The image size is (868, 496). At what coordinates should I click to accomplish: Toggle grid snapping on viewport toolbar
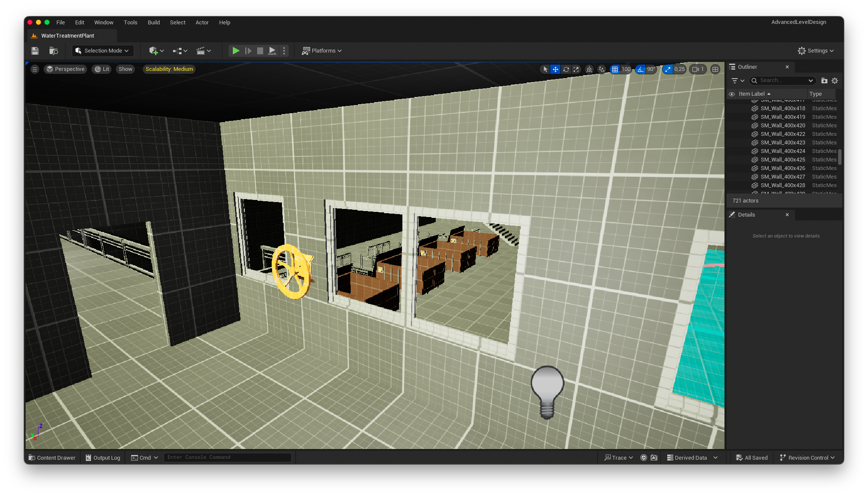[615, 69]
